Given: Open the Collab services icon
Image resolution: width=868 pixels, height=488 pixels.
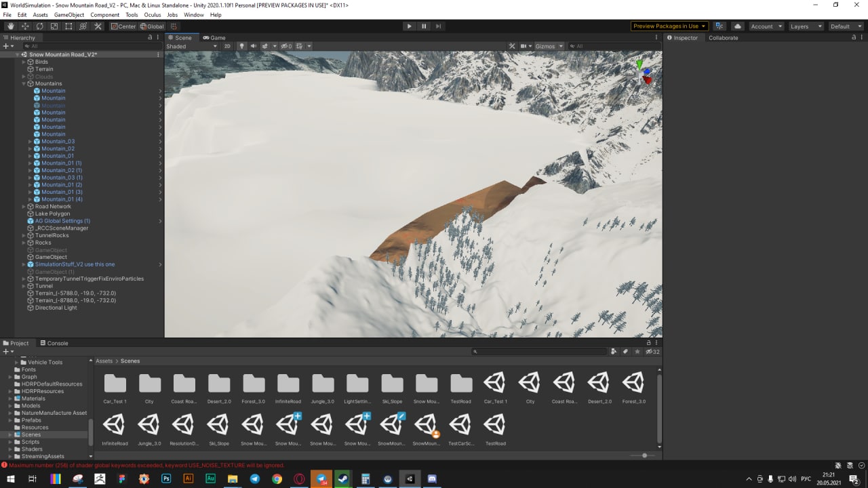Looking at the screenshot, I should click(x=719, y=26).
